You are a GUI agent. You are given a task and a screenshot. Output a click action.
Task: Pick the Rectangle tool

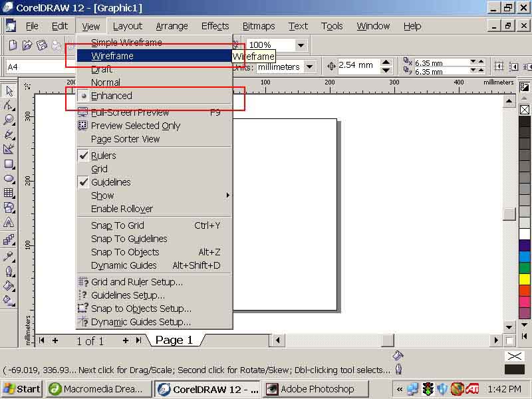pyautogui.click(x=9, y=164)
